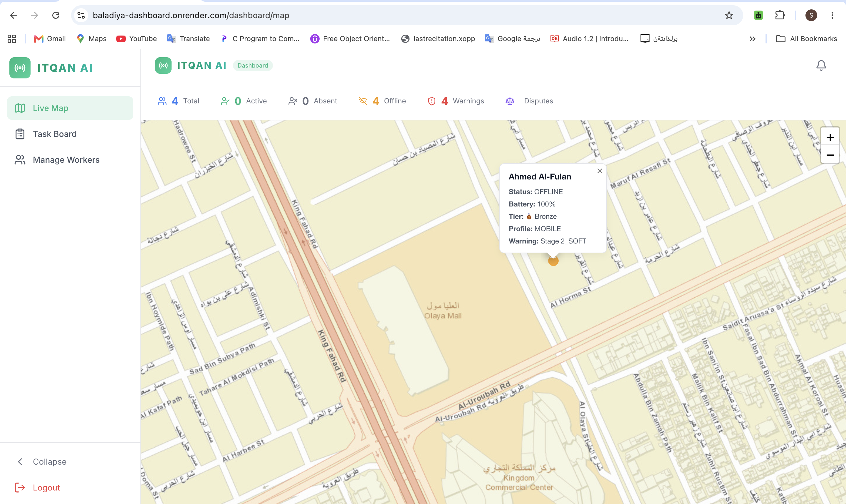846x504 pixels.
Task: Click Ahmed Al-Fulan name in popup
Action: 540,177
